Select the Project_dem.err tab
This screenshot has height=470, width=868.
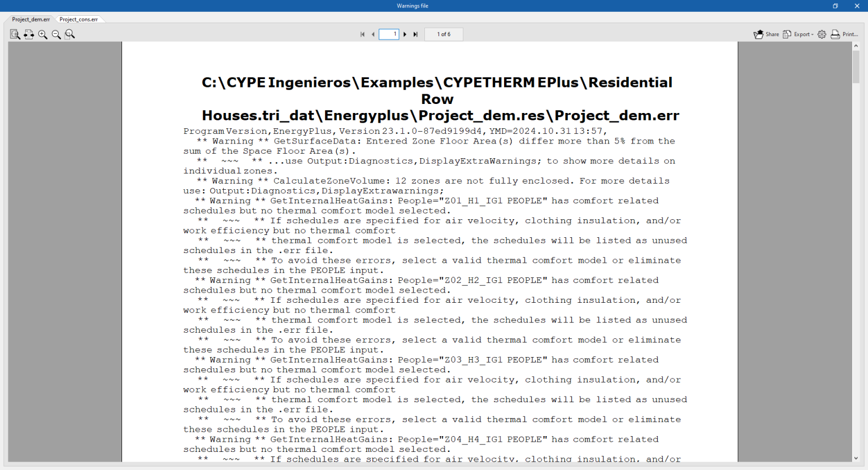point(31,19)
